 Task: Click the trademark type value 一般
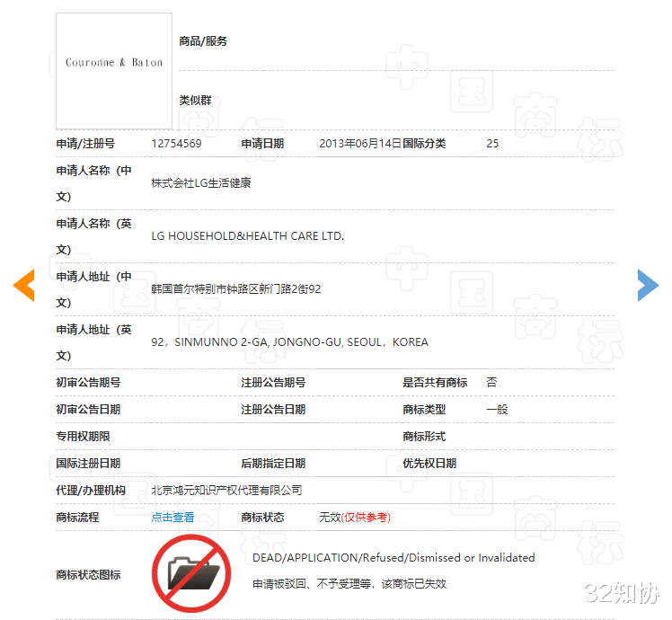(497, 409)
